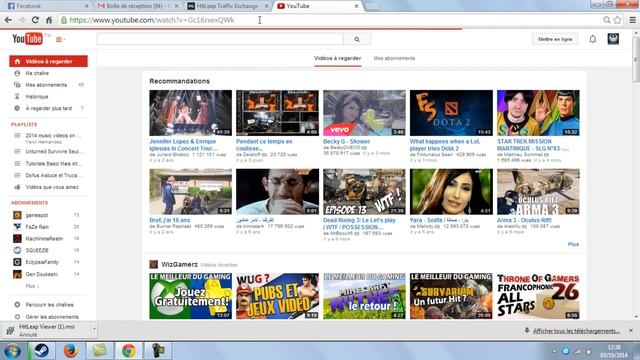Reload the page with refresh icon

point(35,20)
